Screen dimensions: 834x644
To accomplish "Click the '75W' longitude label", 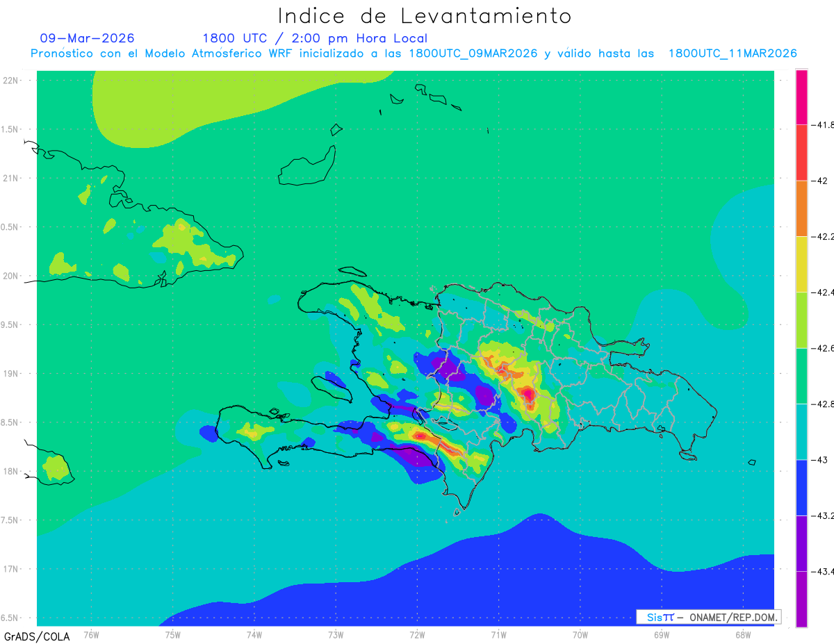I will point(173,634).
